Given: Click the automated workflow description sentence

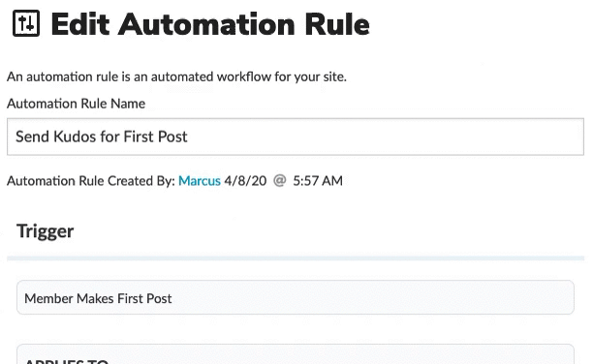Looking at the screenshot, I should coord(176,76).
